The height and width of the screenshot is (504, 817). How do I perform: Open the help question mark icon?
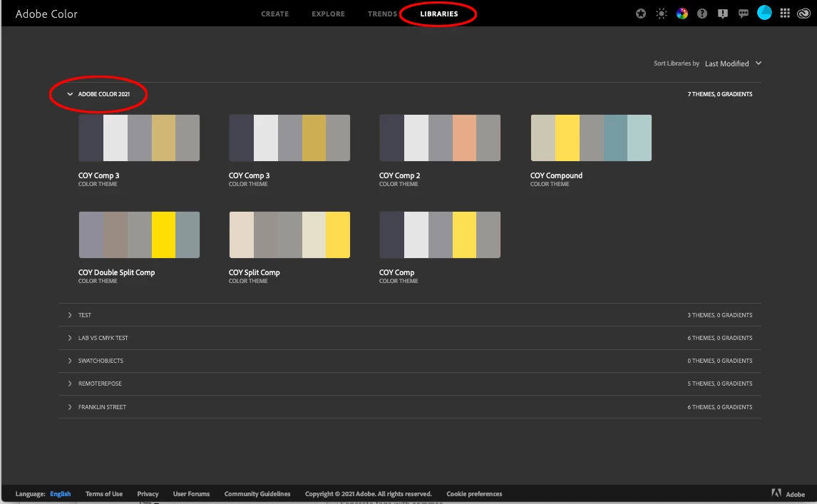point(702,14)
